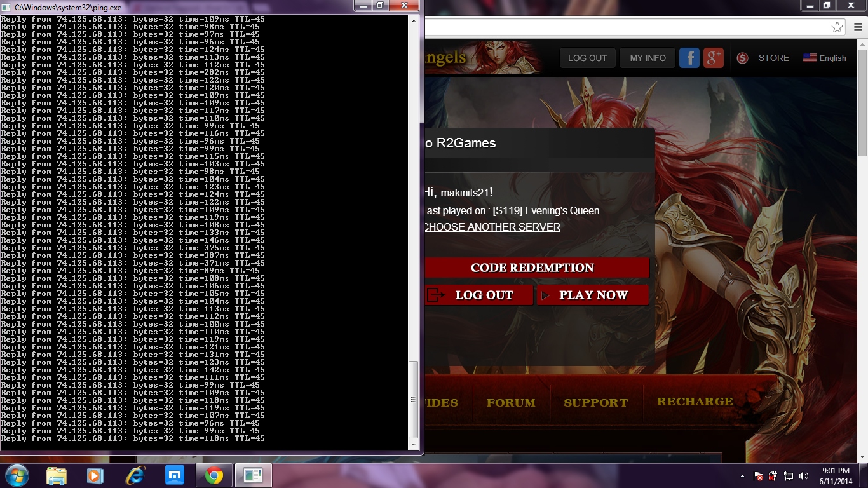Open Google Chrome from the taskbar
The image size is (868, 488).
click(x=214, y=475)
